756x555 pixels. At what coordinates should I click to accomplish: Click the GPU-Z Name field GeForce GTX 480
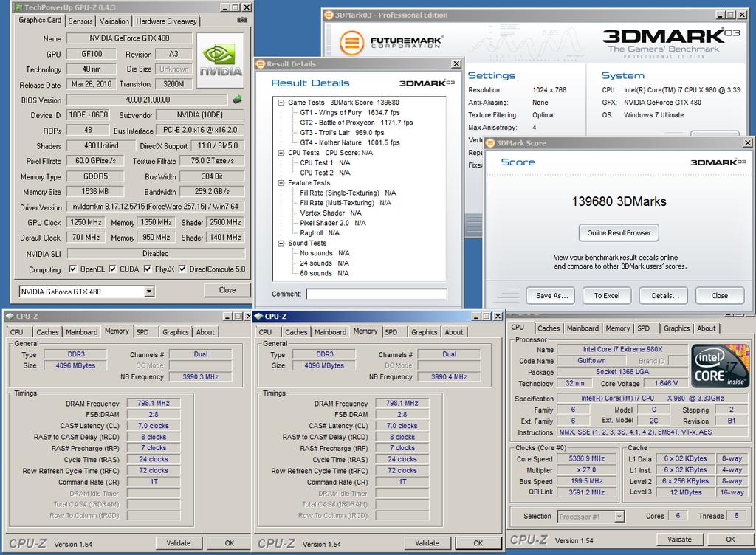point(129,38)
